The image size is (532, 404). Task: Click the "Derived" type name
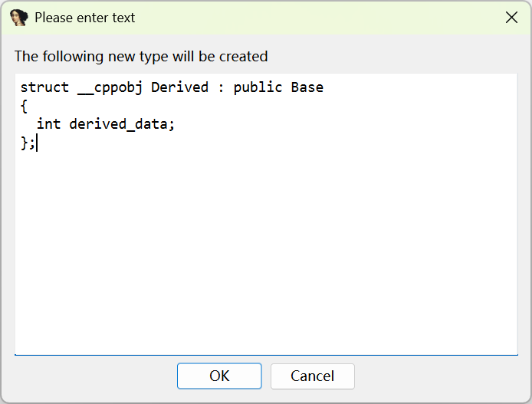(179, 87)
